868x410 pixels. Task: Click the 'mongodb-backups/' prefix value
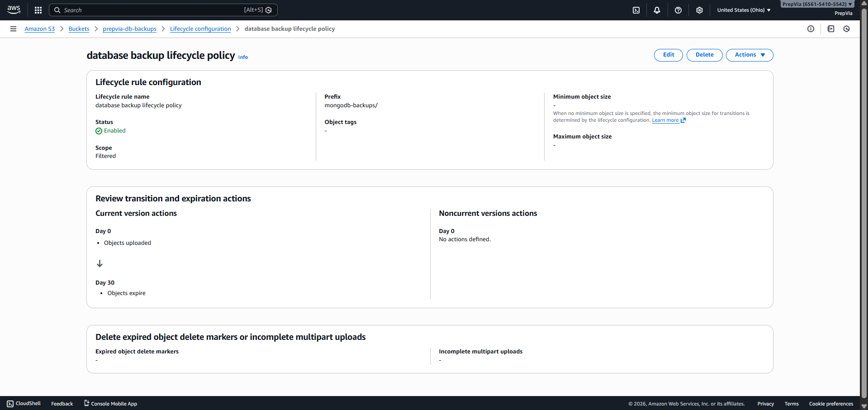tap(351, 105)
